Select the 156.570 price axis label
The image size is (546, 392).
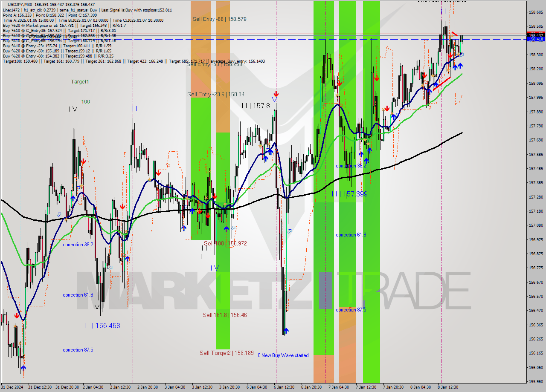(x=536, y=297)
